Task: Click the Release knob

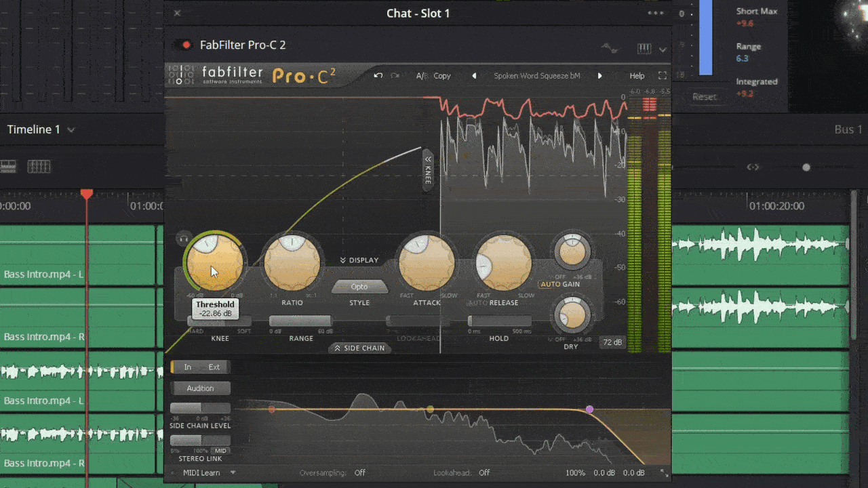Action: [503, 264]
